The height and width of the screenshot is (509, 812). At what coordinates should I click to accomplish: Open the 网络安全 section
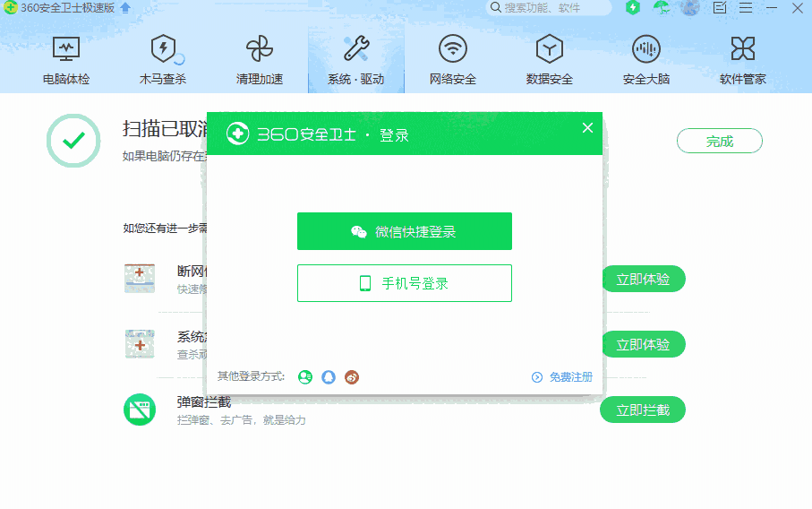click(453, 61)
